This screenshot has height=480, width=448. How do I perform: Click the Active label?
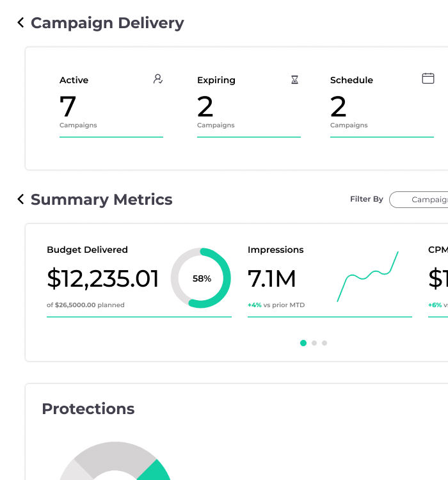click(74, 80)
